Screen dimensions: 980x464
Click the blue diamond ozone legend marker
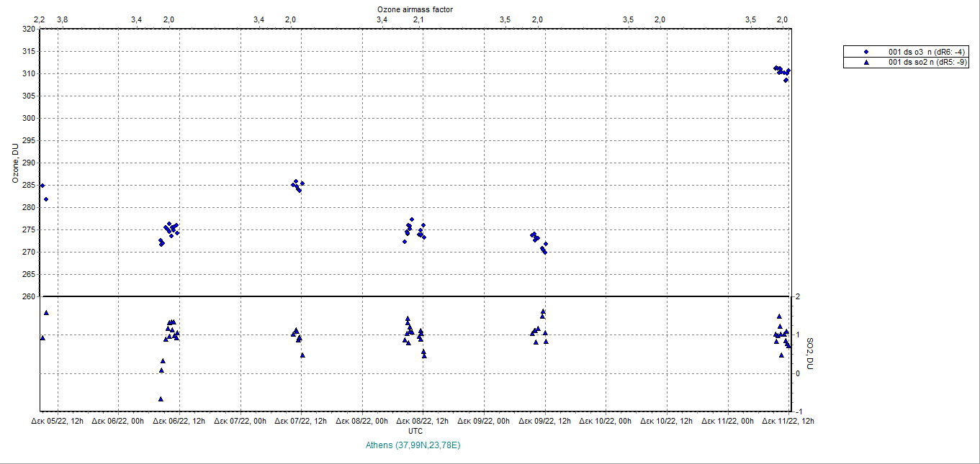pos(866,52)
